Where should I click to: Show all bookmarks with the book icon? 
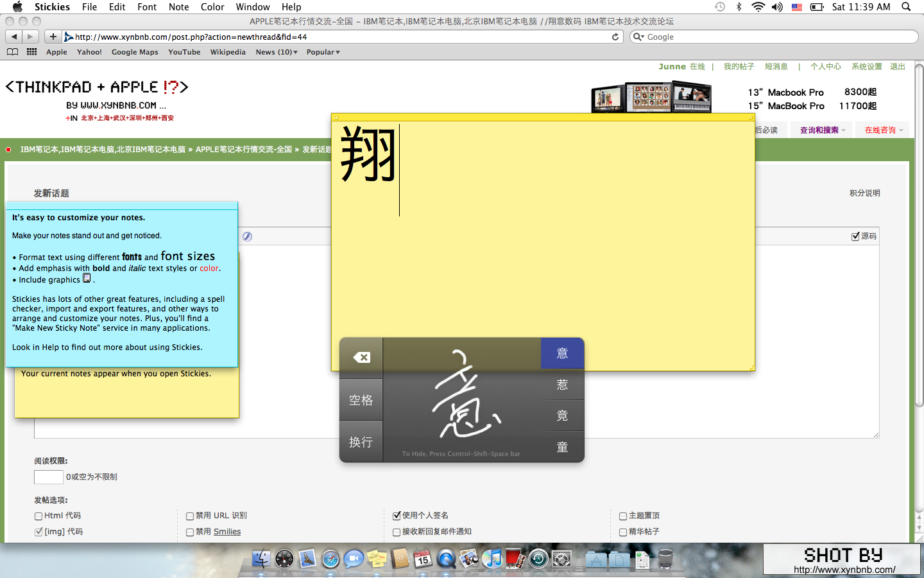12,52
